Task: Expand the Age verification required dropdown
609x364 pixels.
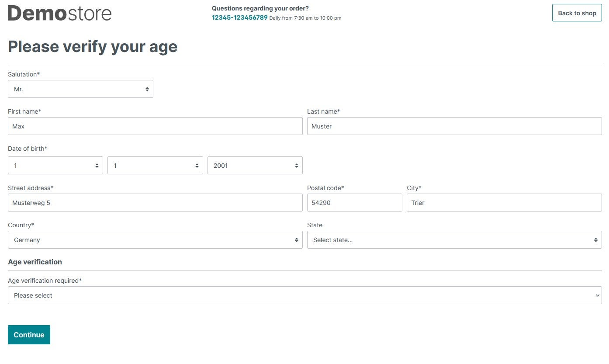Action: click(305, 295)
